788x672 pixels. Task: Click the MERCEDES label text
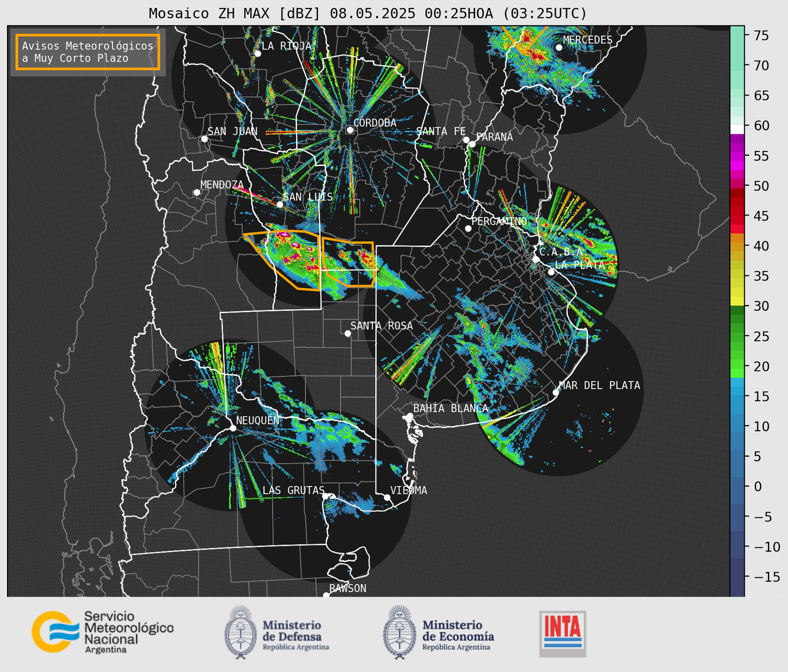(x=588, y=40)
